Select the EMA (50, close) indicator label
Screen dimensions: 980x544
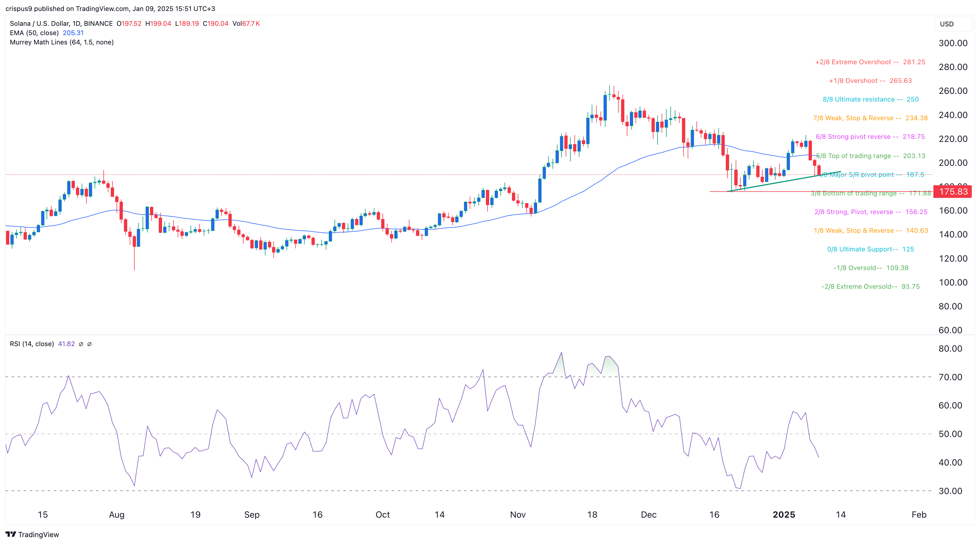coord(34,33)
